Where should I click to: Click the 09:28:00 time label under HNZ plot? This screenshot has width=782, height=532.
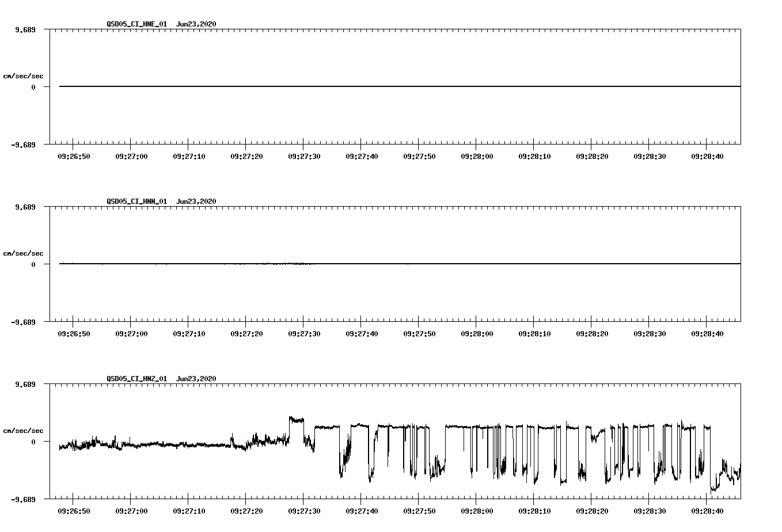(477, 511)
